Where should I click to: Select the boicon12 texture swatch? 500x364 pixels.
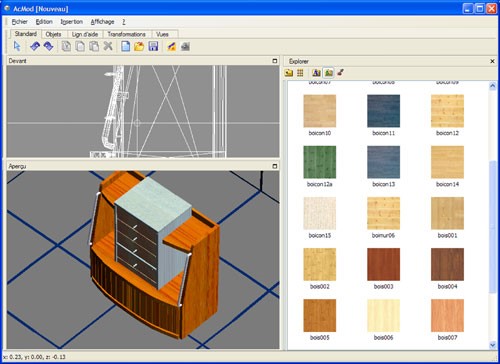(447, 111)
